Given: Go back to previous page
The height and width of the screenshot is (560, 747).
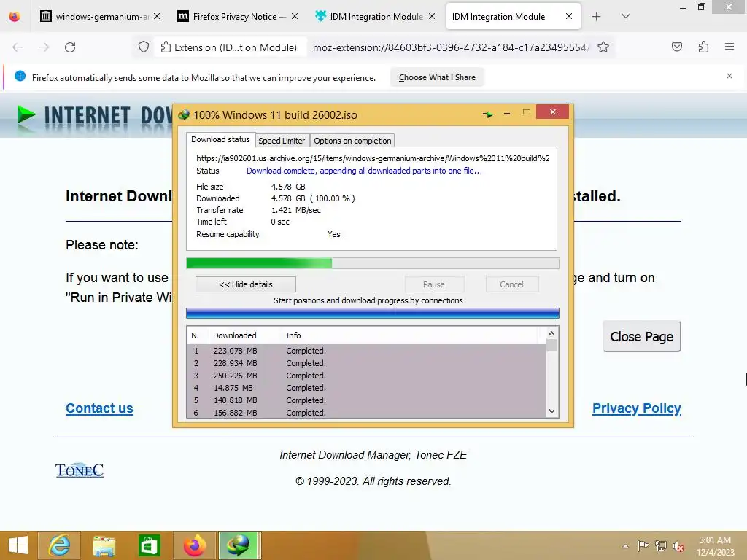Looking at the screenshot, I should (18, 47).
